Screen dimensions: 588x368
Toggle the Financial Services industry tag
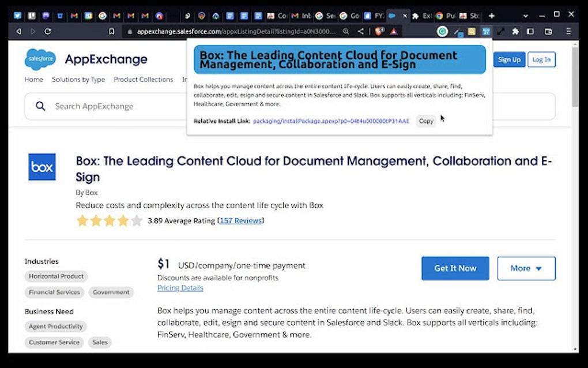54,292
